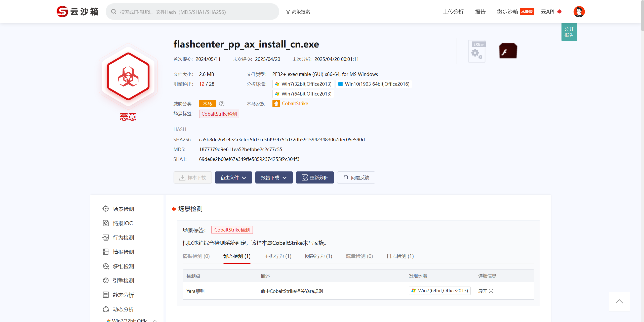The width and height of the screenshot is (644, 322).
Task: Expand 展开 details for Yara规则 row
Action: tap(486, 291)
